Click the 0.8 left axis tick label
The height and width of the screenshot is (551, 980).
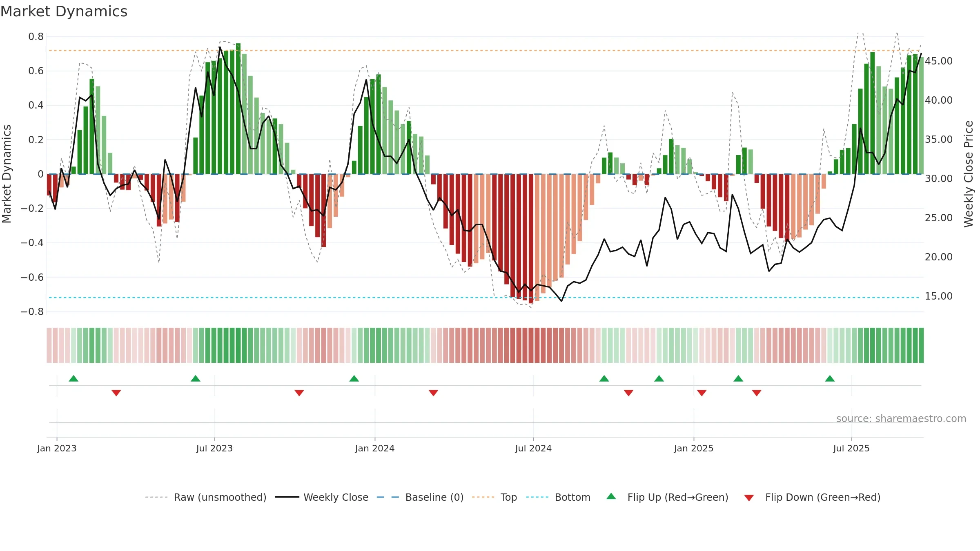pyautogui.click(x=36, y=37)
